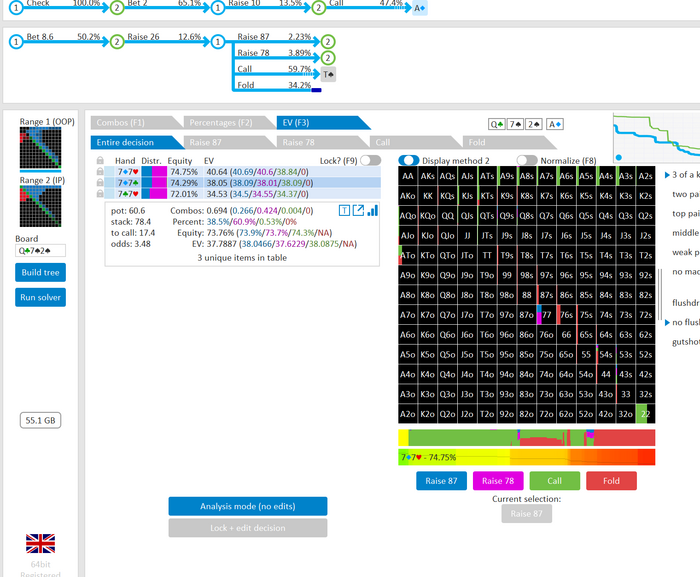The height and width of the screenshot is (577, 700).
Task: Click the lock icon in the table header
Action: (x=100, y=160)
